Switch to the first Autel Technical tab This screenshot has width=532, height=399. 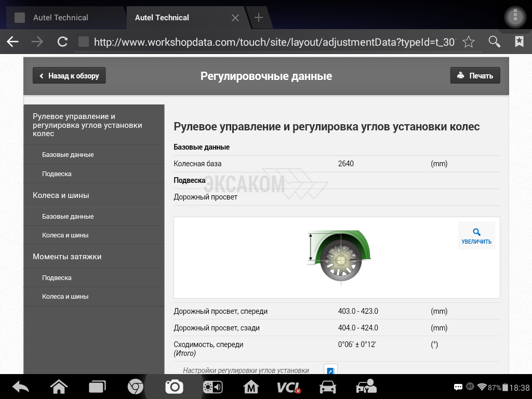(x=61, y=18)
